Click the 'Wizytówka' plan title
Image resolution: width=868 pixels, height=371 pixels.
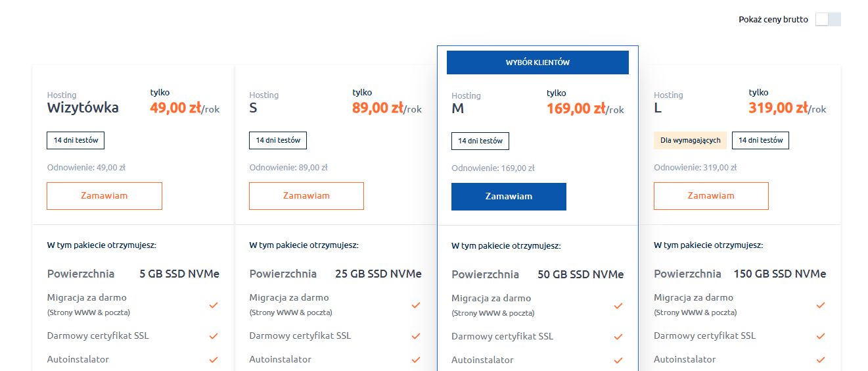83,108
